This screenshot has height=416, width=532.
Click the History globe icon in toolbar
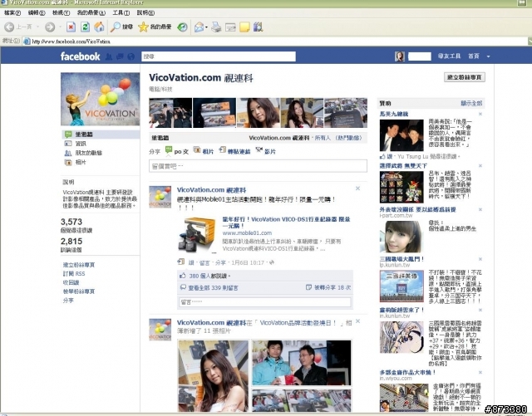pyautogui.click(x=183, y=27)
